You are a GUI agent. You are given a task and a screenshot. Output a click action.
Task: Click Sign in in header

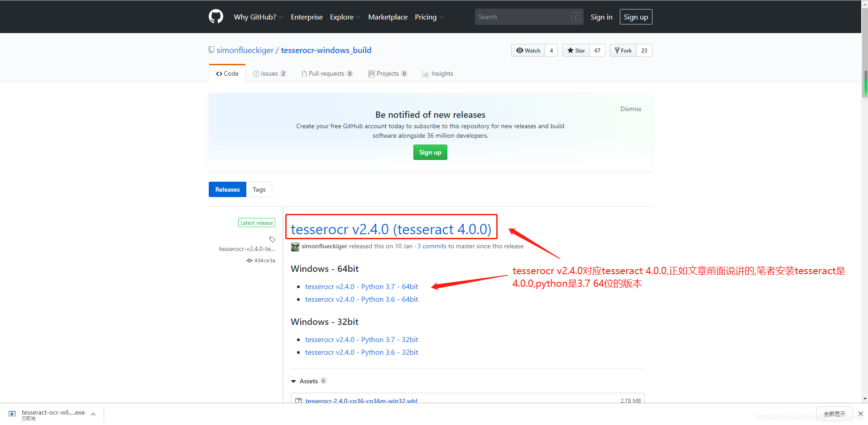pos(601,17)
